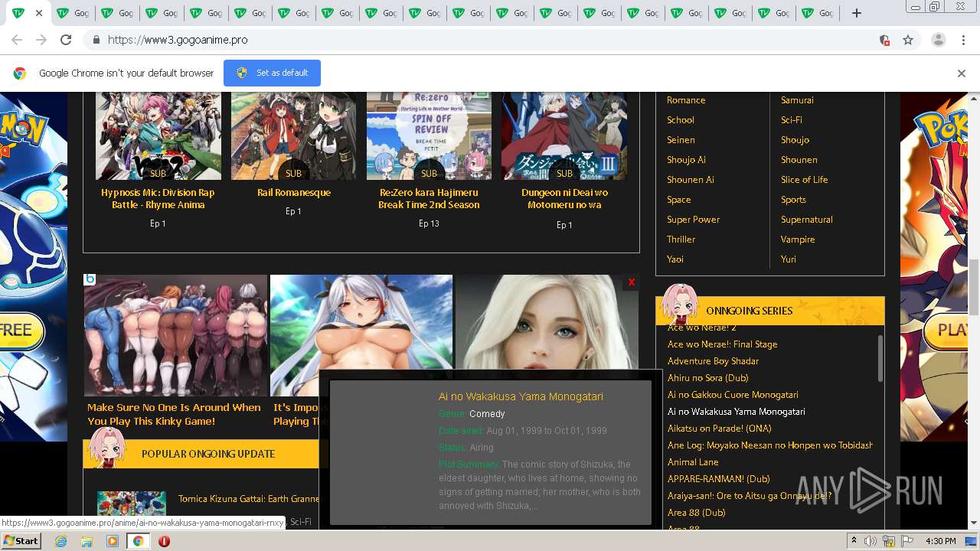Open Aikatsu on Parade! (ONA) series
Screen dimensions: 980x551
pyautogui.click(x=719, y=429)
